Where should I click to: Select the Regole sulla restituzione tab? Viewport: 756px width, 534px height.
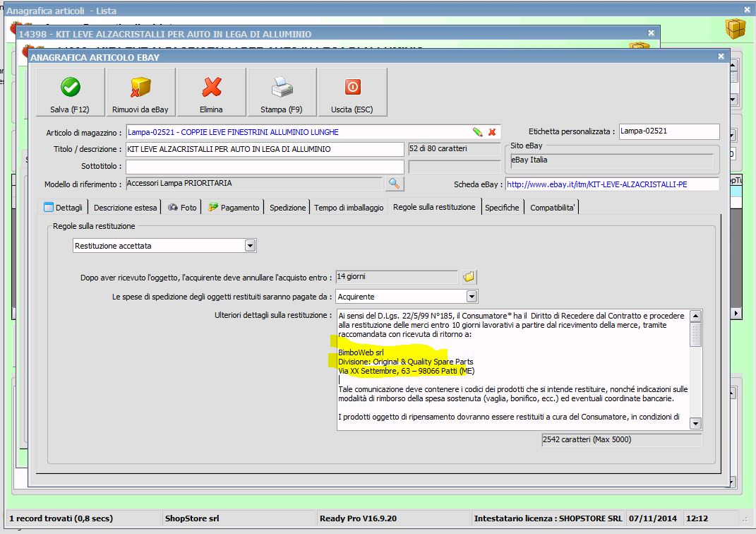pyautogui.click(x=434, y=207)
